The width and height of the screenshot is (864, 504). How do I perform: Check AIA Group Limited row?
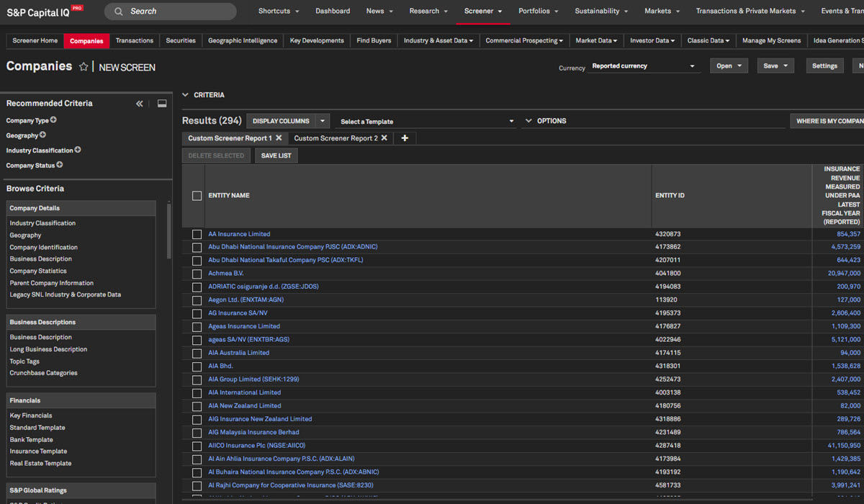[197, 379]
